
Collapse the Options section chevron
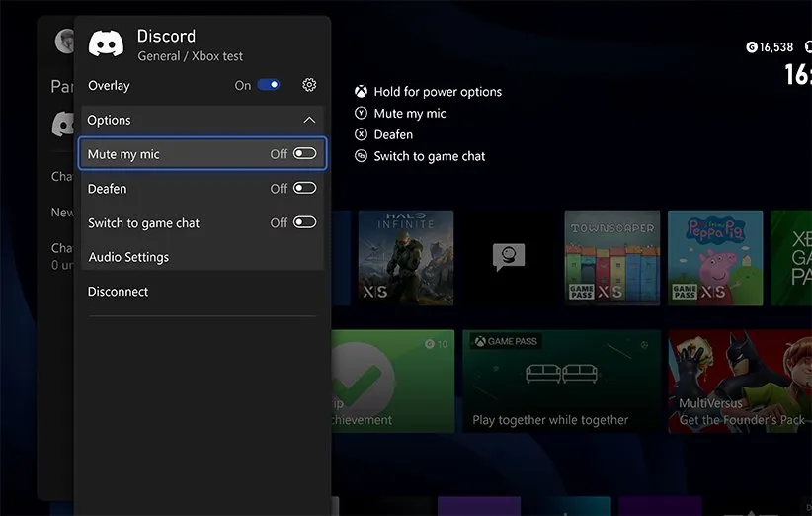[x=309, y=121]
